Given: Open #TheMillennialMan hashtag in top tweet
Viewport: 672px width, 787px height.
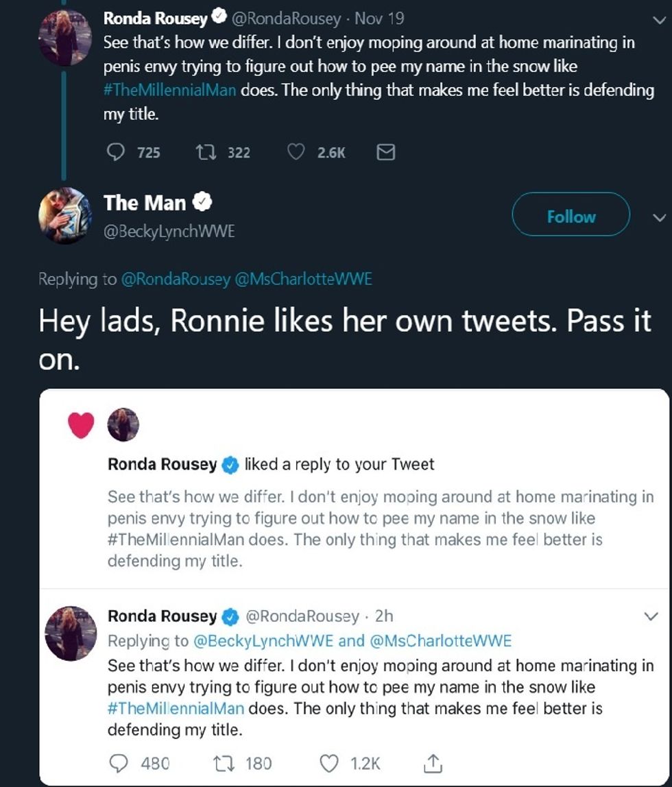Looking at the screenshot, I should click(170, 90).
